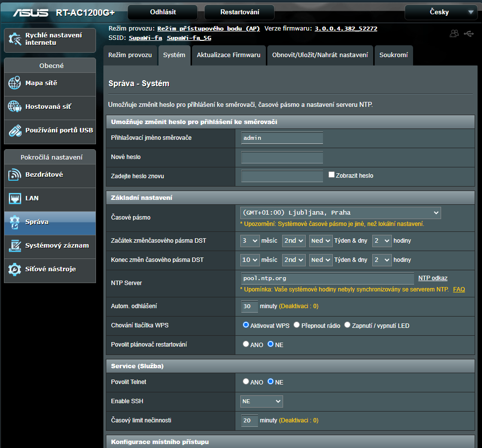482x448 pixels.
Task: Click the Nové heslo password field
Action: 282,157
